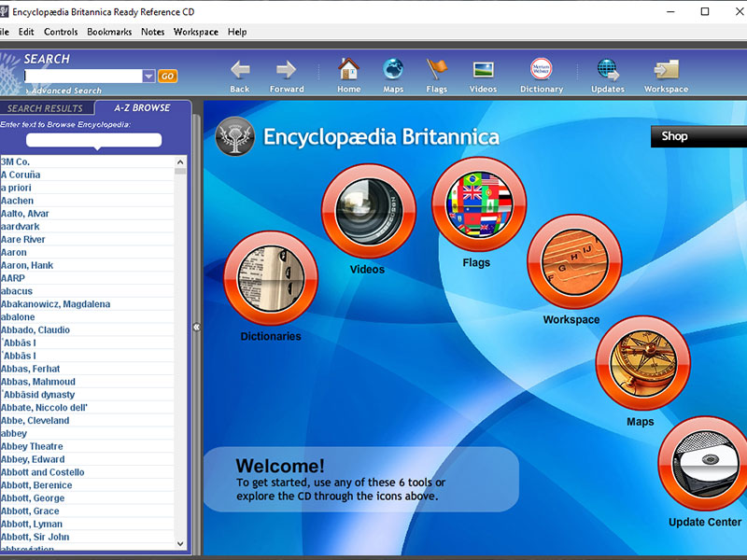Viewport: 747px width, 560px height.
Task: Click the Shop button
Action: click(x=698, y=136)
